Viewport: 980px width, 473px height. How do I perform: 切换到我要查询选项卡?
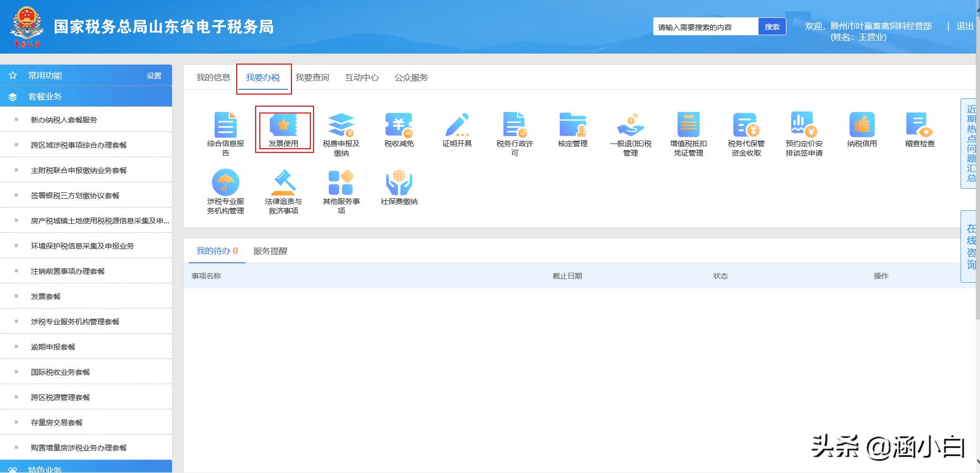click(x=312, y=77)
